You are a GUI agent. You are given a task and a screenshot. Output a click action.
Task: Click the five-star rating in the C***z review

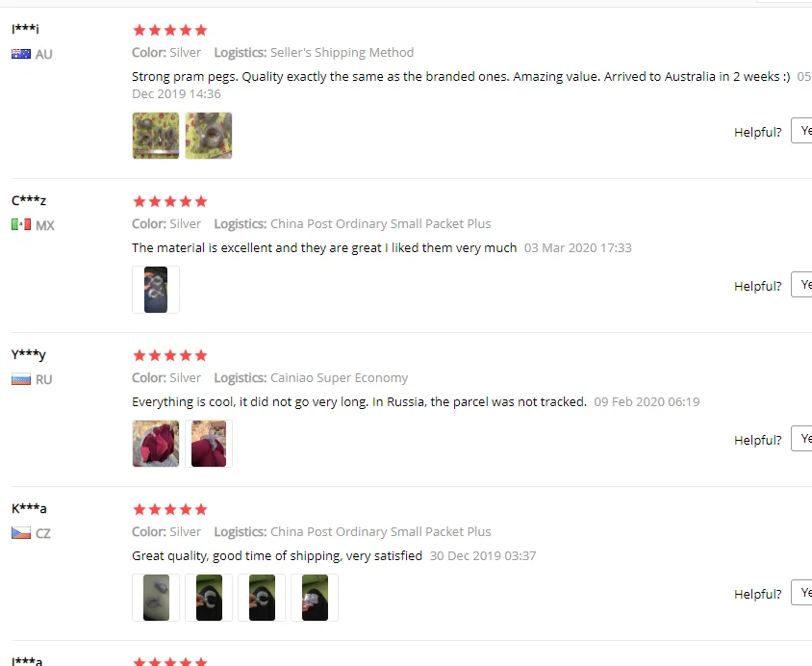pos(170,201)
